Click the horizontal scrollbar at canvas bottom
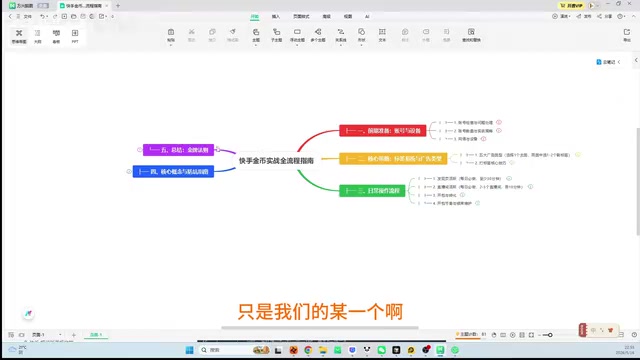640x360 pixels. [x=320, y=327]
